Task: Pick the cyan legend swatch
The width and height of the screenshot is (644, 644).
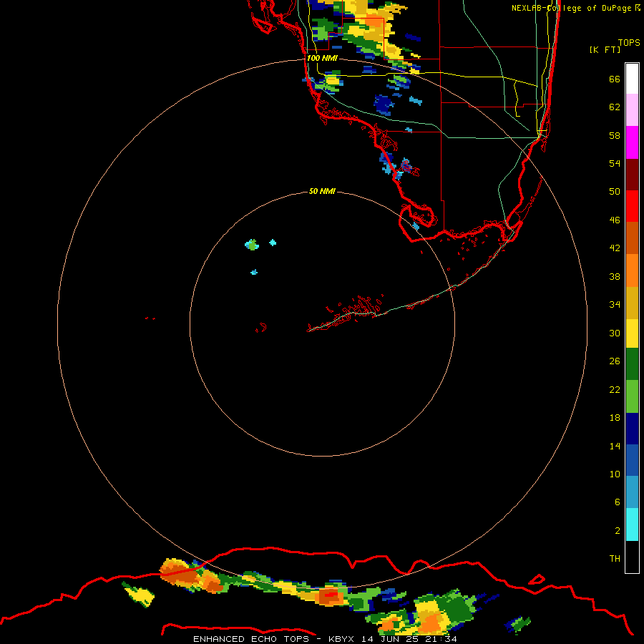Action: point(632,525)
